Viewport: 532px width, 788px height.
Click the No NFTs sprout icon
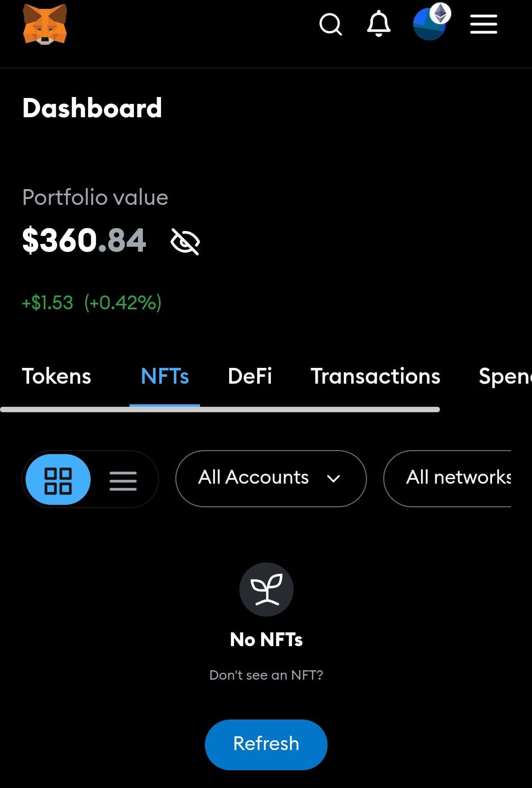(266, 590)
